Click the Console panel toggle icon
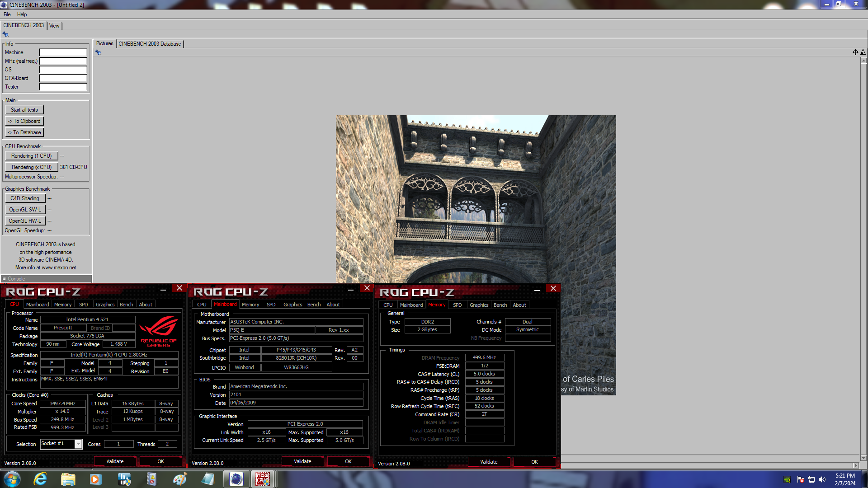 pyautogui.click(x=4, y=279)
